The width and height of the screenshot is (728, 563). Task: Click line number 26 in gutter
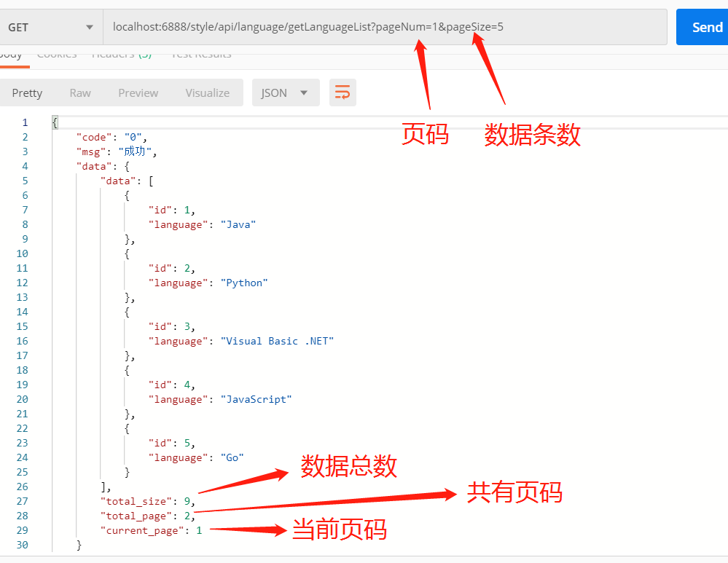(23, 487)
